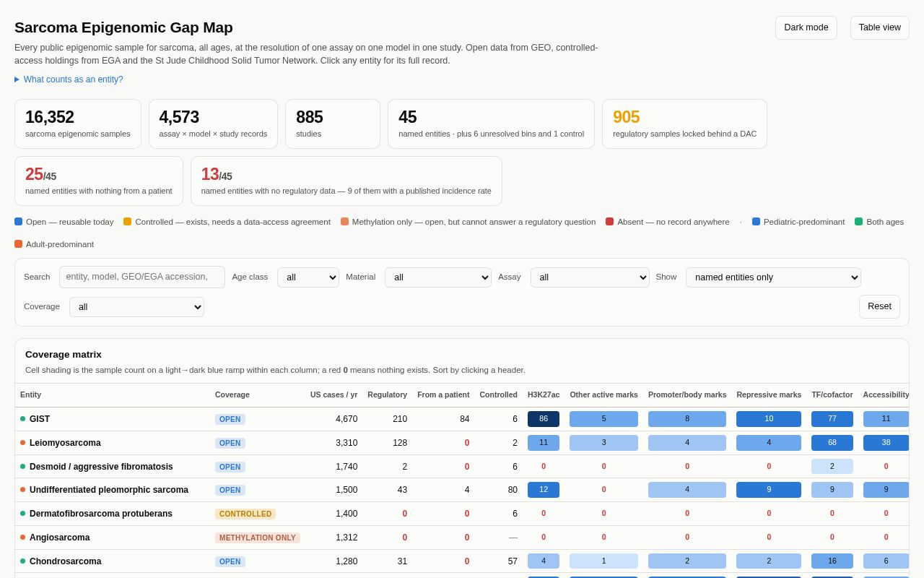Click the 905 DAC-locked samples card
The height and width of the screenshot is (578, 924).
coord(685,124)
